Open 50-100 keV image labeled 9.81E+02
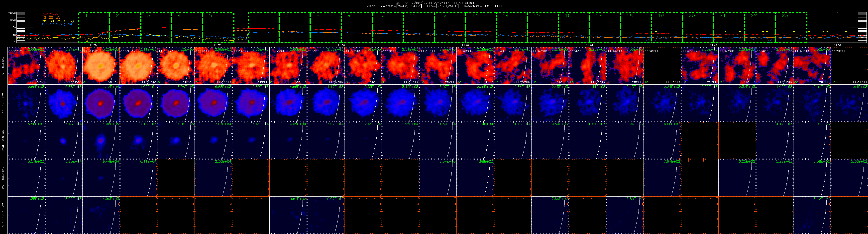Viewport: 868px width, 234px height. point(288,215)
